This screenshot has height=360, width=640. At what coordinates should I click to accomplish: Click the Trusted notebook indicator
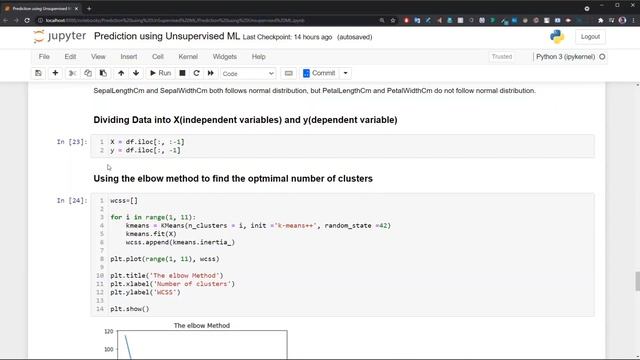(502, 57)
